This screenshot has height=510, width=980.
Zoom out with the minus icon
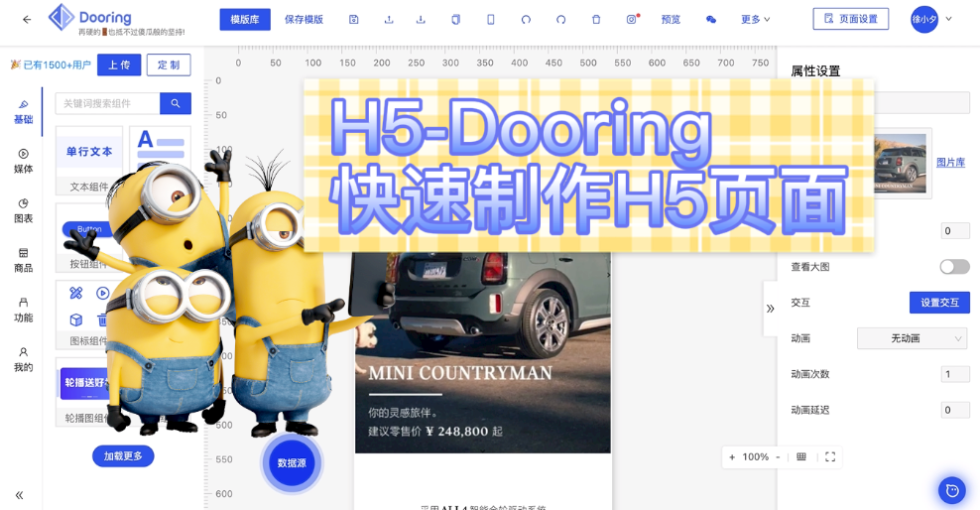(x=778, y=456)
